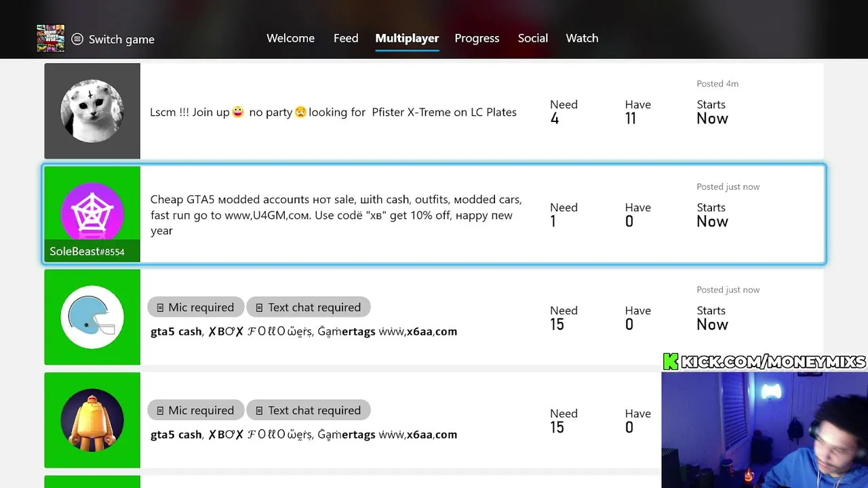Open the Progress tab

pos(477,39)
